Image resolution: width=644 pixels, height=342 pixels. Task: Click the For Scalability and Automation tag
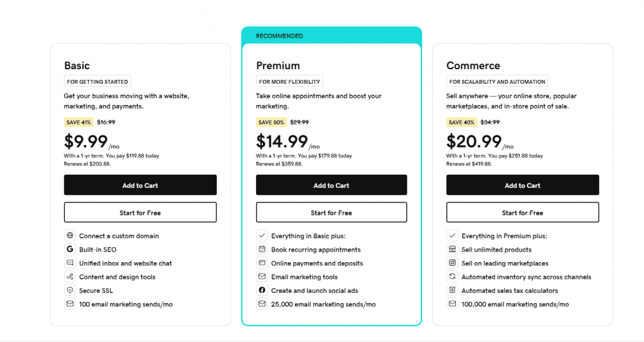click(497, 81)
